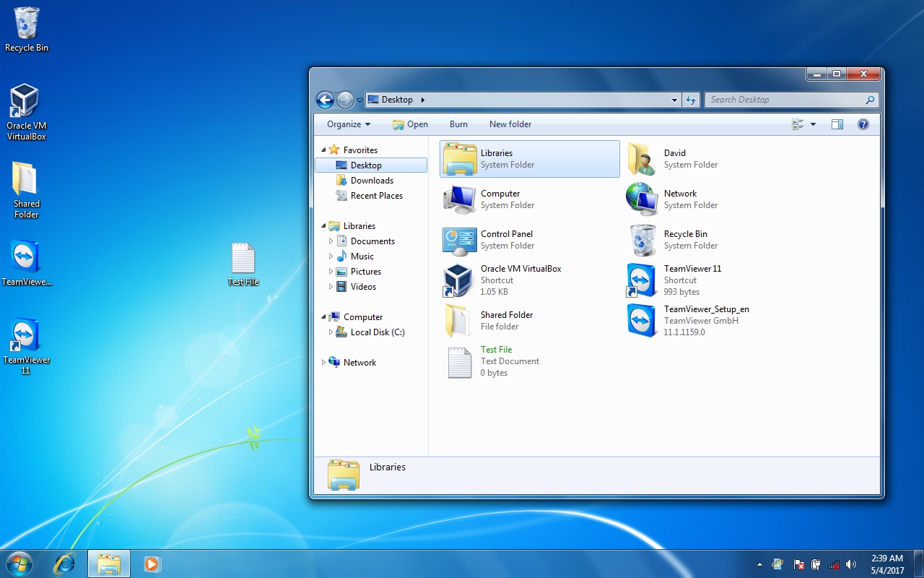Select the Control Panel icon
This screenshot has width=924, height=578.
click(459, 241)
